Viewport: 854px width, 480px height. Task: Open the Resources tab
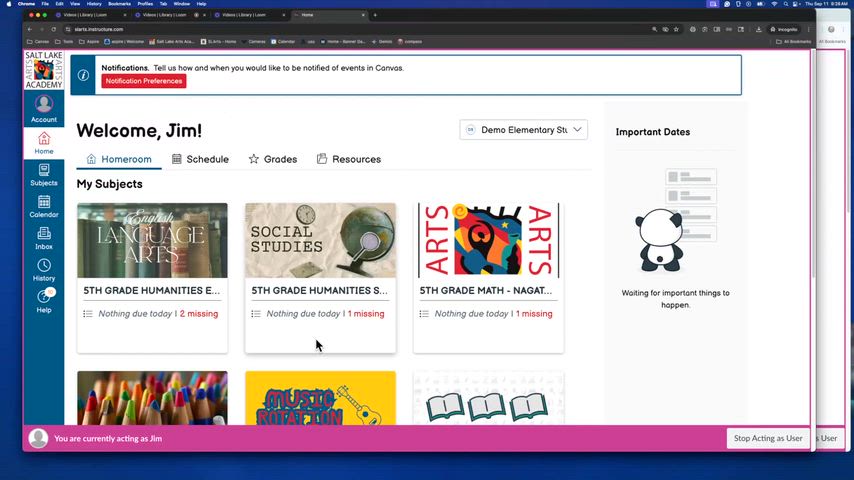point(349,159)
